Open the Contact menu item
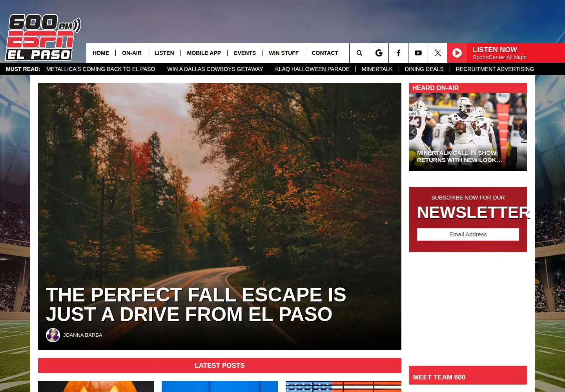The height and width of the screenshot is (392, 565). point(325,53)
